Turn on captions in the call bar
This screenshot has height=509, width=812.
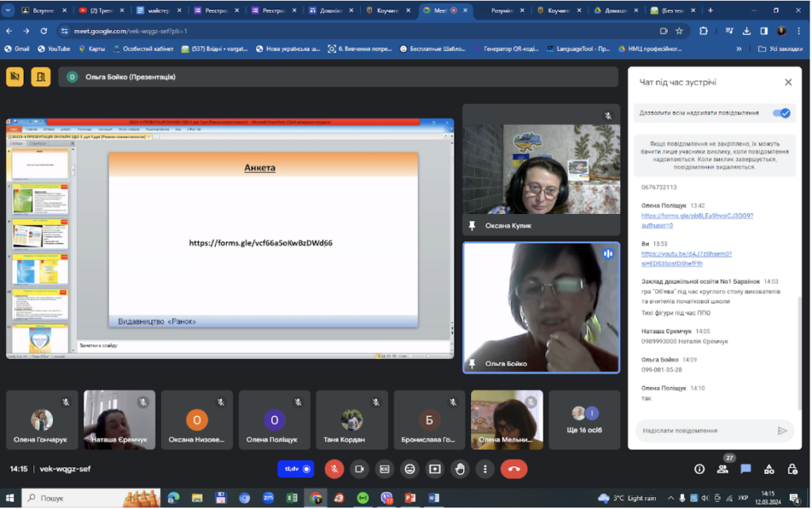tap(385, 469)
